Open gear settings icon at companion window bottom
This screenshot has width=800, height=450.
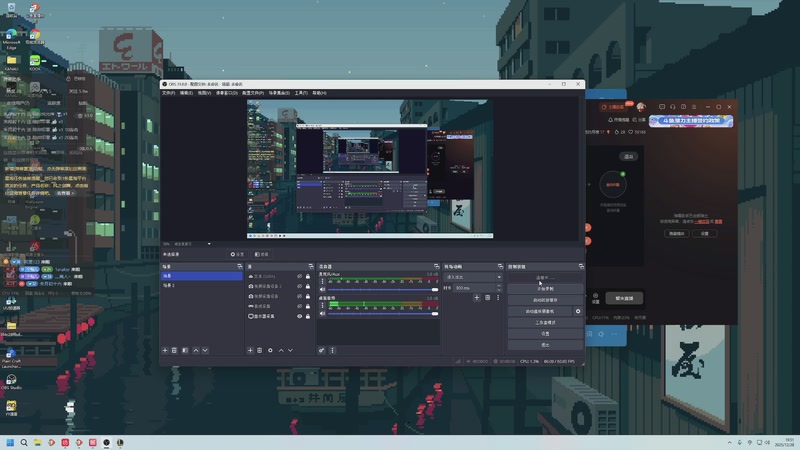[x=595, y=296]
